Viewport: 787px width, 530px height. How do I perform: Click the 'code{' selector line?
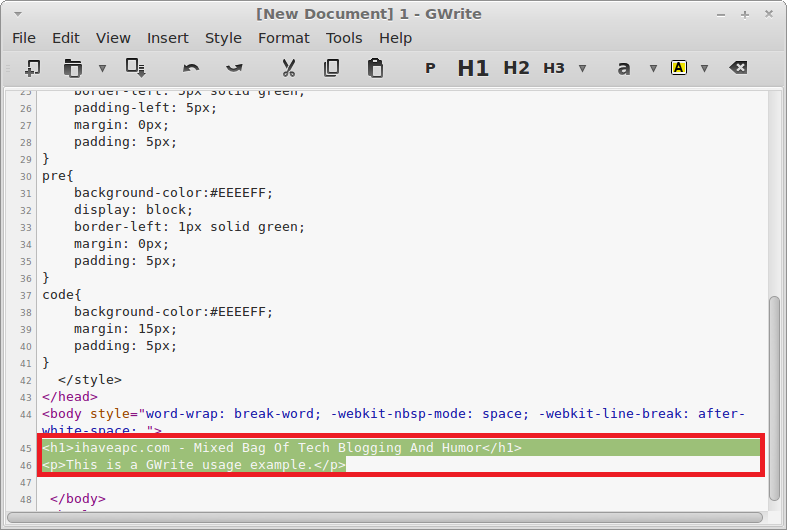(x=62, y=295)
